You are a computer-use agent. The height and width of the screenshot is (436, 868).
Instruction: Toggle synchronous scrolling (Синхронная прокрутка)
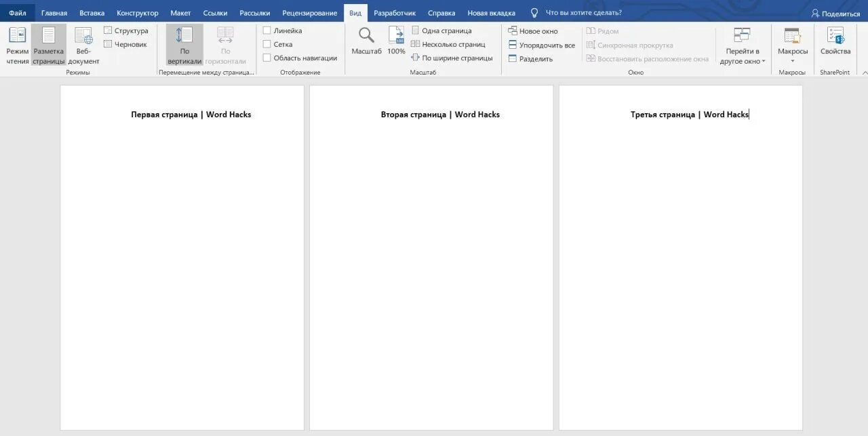629,45
